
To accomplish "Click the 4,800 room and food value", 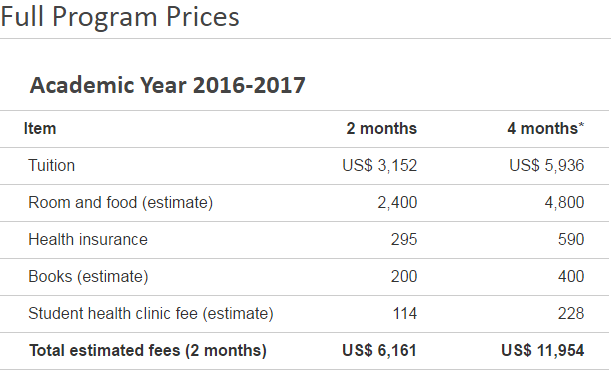I will click(564, 203).
